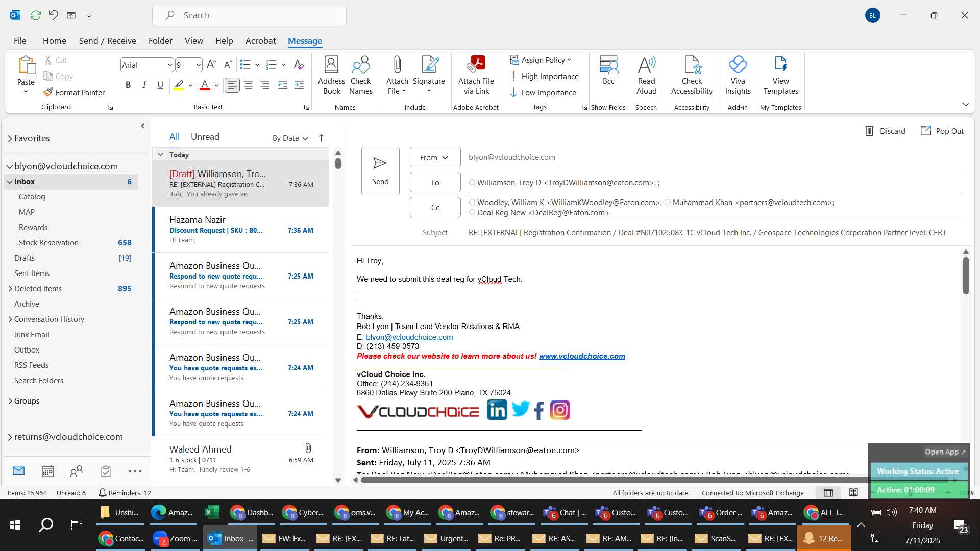The width and height of the screenshot is (980, 551).
Task: Open the Acrobat ribbon tab
Action: (x=260, y=40)
